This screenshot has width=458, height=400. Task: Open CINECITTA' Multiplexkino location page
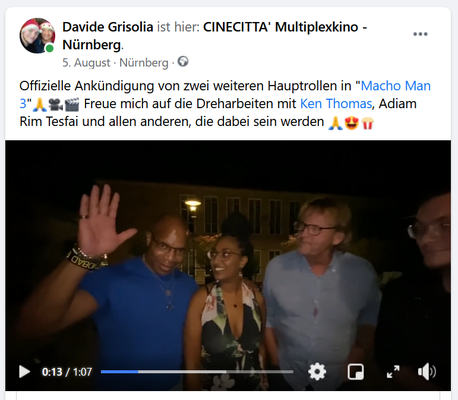(215, 36)
